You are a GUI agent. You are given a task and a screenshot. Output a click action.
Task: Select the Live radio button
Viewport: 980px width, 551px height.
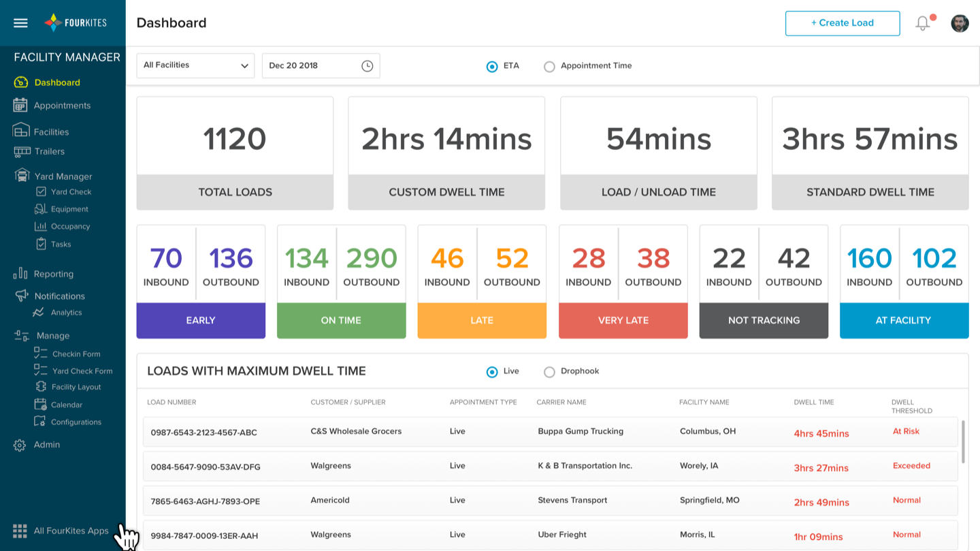[x=492, y=372]
